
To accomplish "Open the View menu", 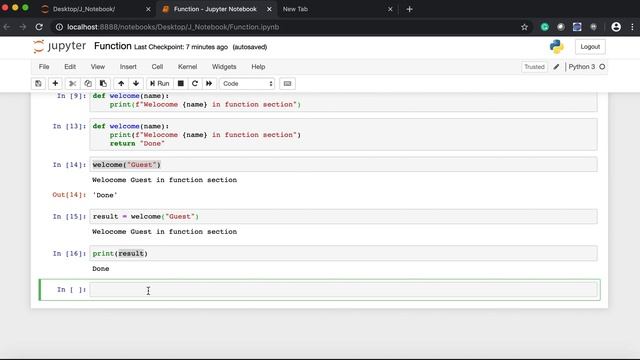I will pyautogui.click(x=98, y=67).
